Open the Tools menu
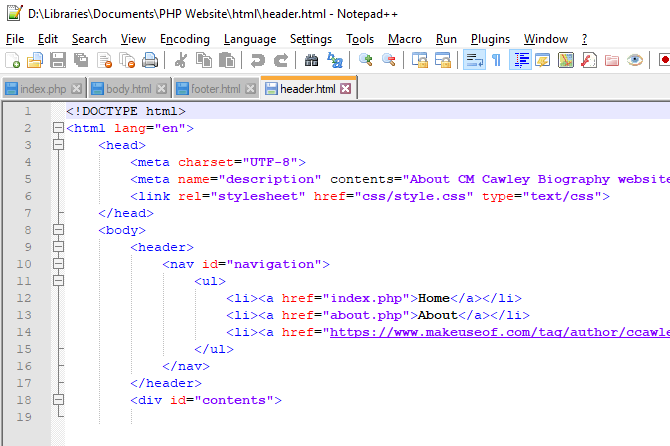The height and width of the screenshot is (446, 670). (360, 39)
